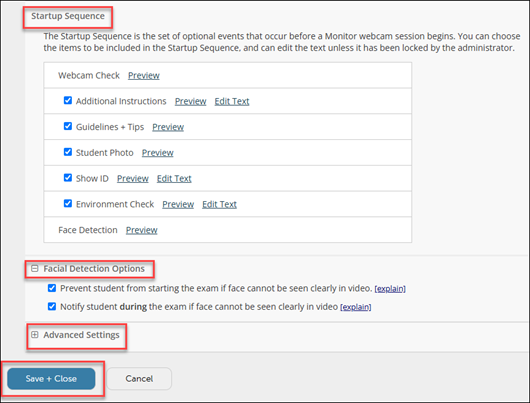Image resolution: width=530 pixels, height=403 pixels.
Task: Open explain link for prevent student option
Action: [390, 289]
